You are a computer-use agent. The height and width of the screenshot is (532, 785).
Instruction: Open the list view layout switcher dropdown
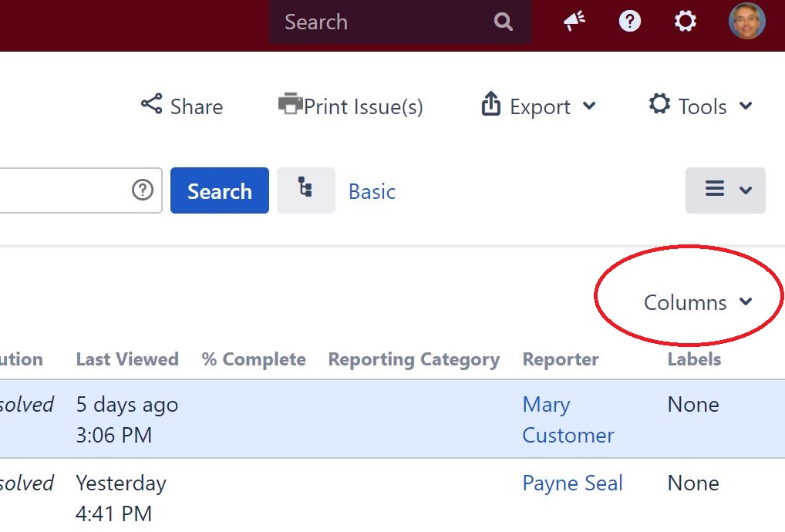(x=724, y=190)
